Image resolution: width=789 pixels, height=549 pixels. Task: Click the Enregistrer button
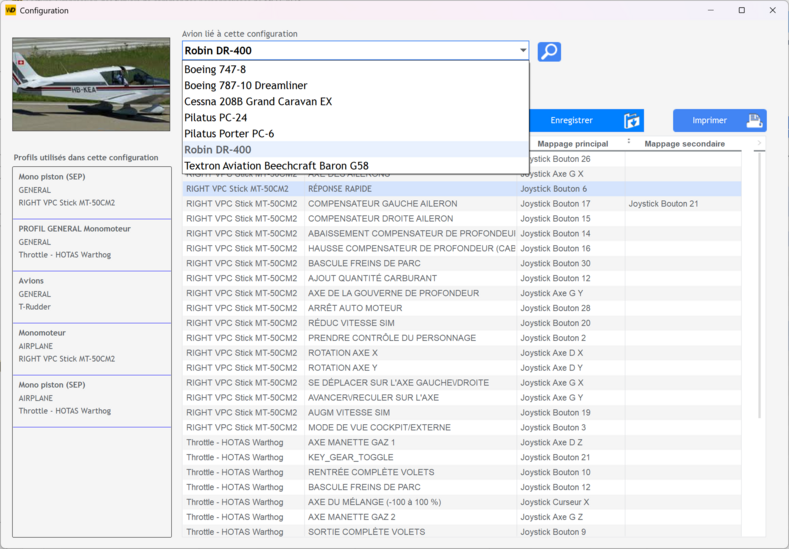click(x=586, y=121)
